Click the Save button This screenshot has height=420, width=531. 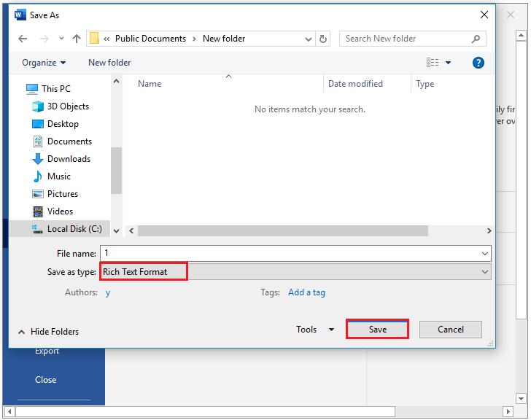coord(378,330)
